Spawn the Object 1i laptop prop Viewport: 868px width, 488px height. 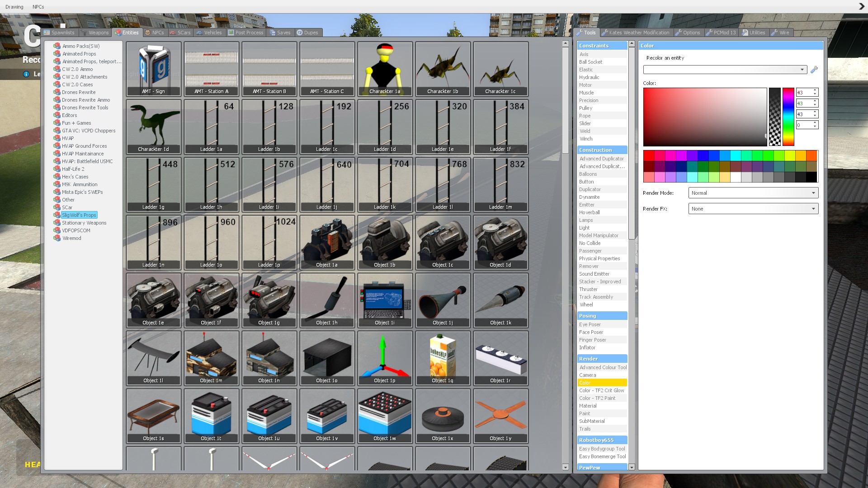click(385, 300)
